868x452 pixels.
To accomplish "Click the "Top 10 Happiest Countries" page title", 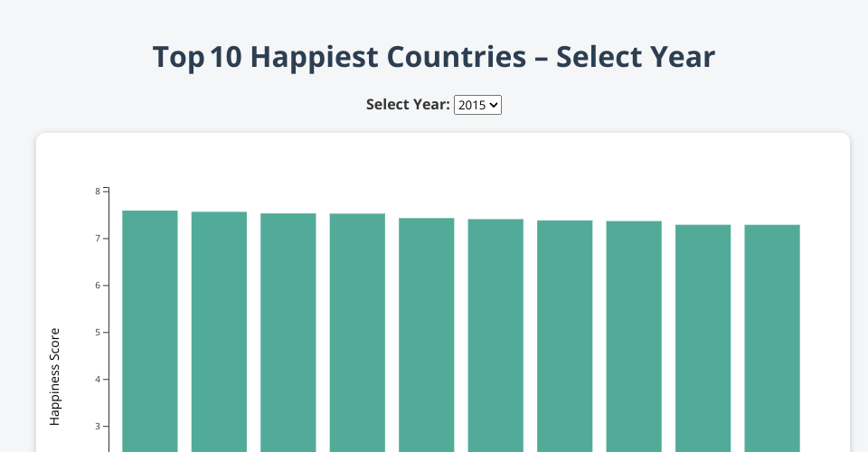I will tap(434, 57).
